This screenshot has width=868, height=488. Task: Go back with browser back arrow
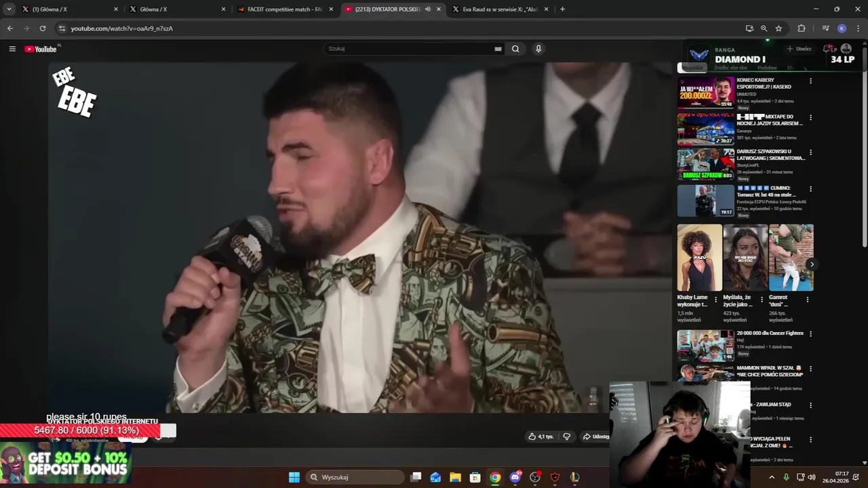pyautogui.click(x=10, y=28)
